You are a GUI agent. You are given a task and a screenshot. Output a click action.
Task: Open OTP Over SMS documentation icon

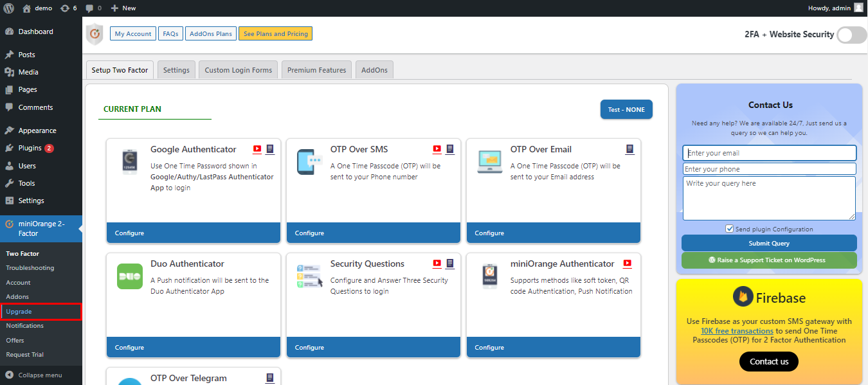pos(450,149)
